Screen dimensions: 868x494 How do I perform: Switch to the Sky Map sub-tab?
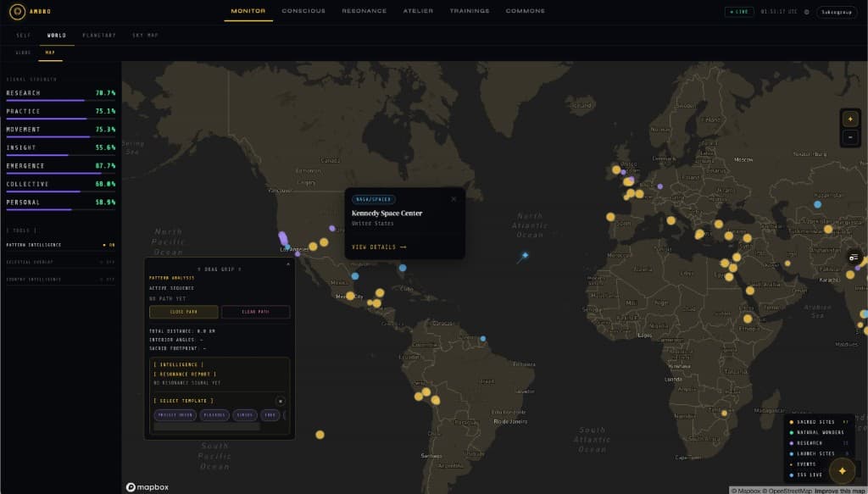tap(145, 36)
